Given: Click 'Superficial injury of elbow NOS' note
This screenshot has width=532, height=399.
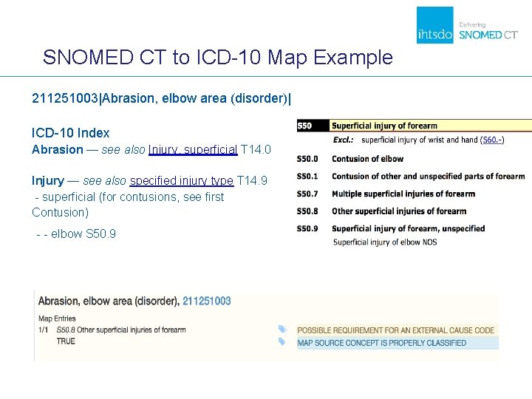Looking at the screenshot, I should pyautogui.click(x=385, y=242).
